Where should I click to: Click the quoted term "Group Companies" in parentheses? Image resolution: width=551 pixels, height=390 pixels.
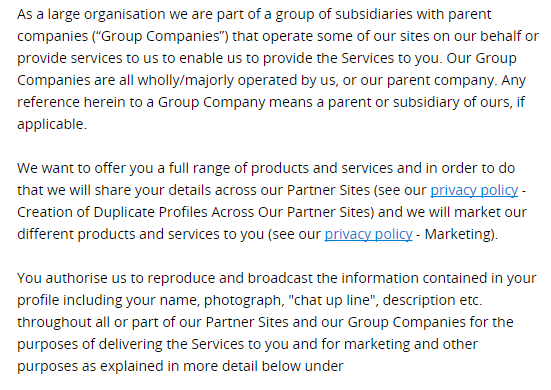(160, 37)
